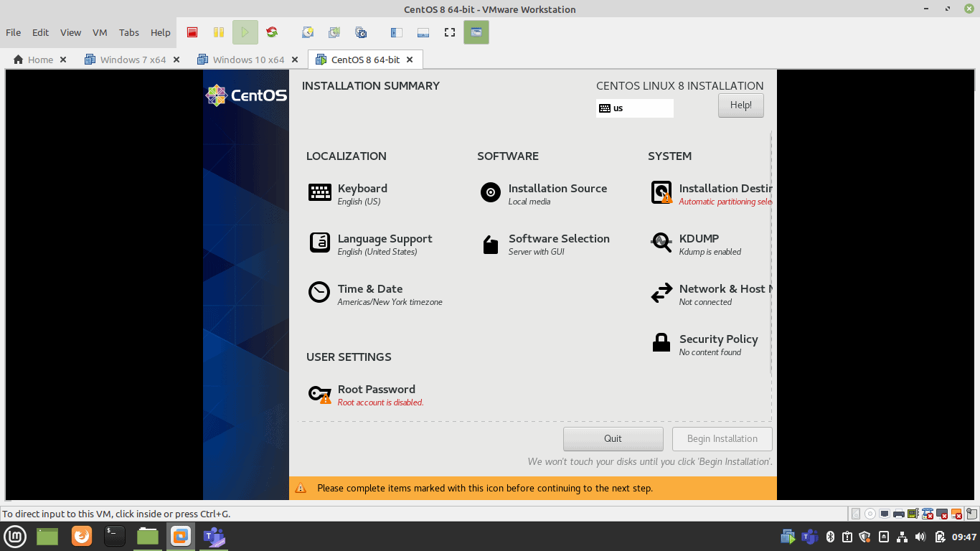The width and height of the screenshot is (980, 551).
Task: Click the hard disk device status icon
Action: pyautogui.click(x=856, y=514)
